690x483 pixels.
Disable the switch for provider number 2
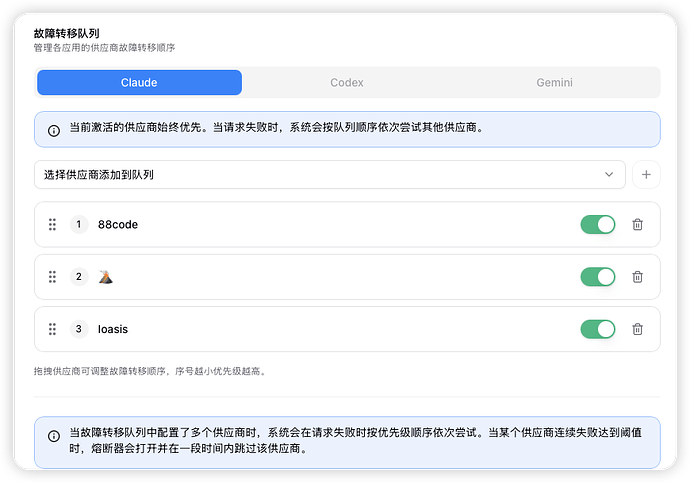tap(598, 277)
